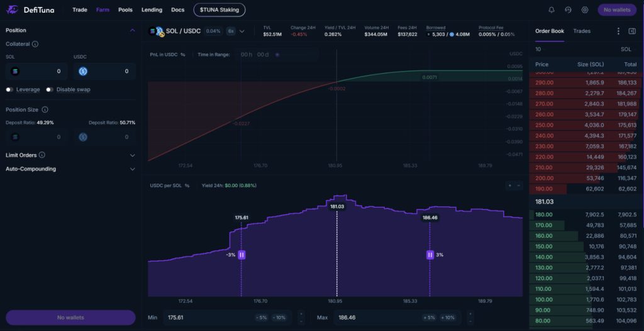Click Time in Range hours field
This screenshot has height=331, width=644.
click(247, 55)
